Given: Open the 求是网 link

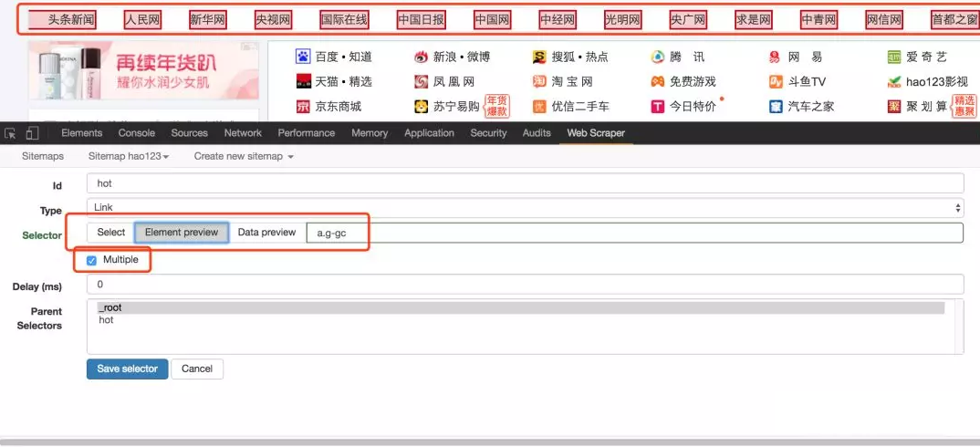Looking at the screenshot, I should [754, 20].
